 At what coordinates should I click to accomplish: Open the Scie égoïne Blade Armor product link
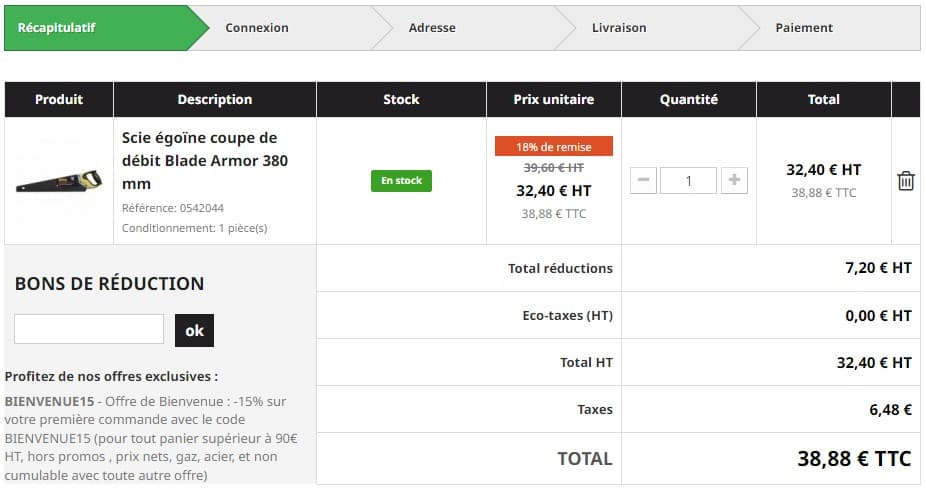[200, 160]
